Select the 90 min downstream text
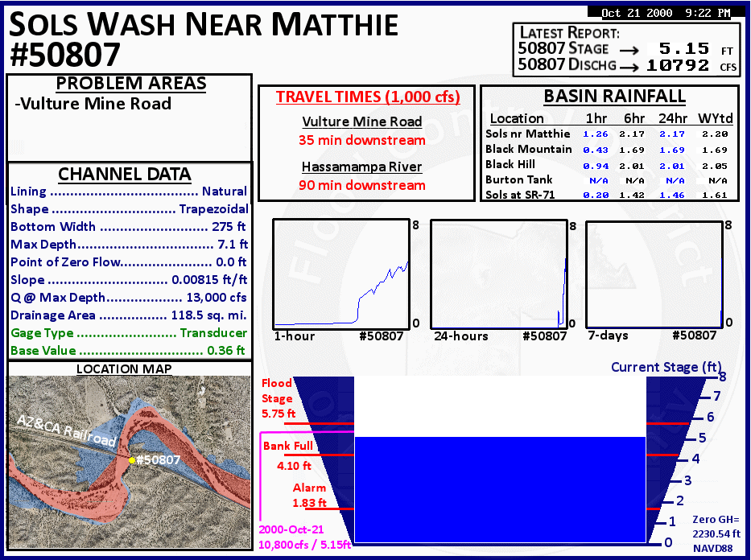This screenshot has width=751, height=560. (361, 185)
